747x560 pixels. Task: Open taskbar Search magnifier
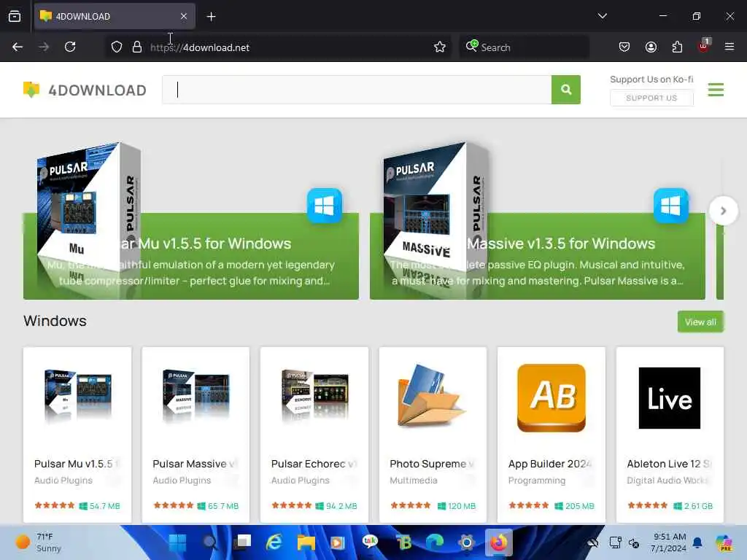click(210, 542)
